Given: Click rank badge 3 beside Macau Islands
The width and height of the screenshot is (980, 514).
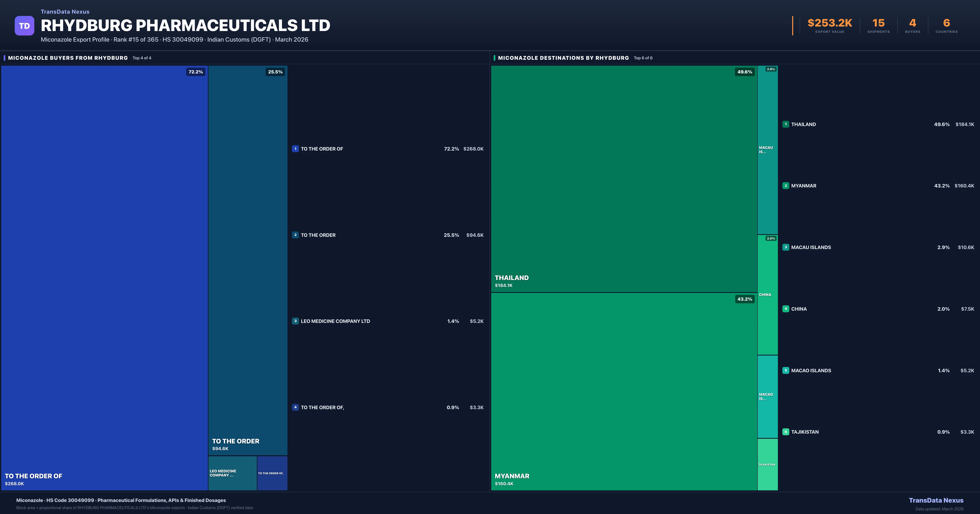Looking at the screenshot, I should tap(786, 247).
